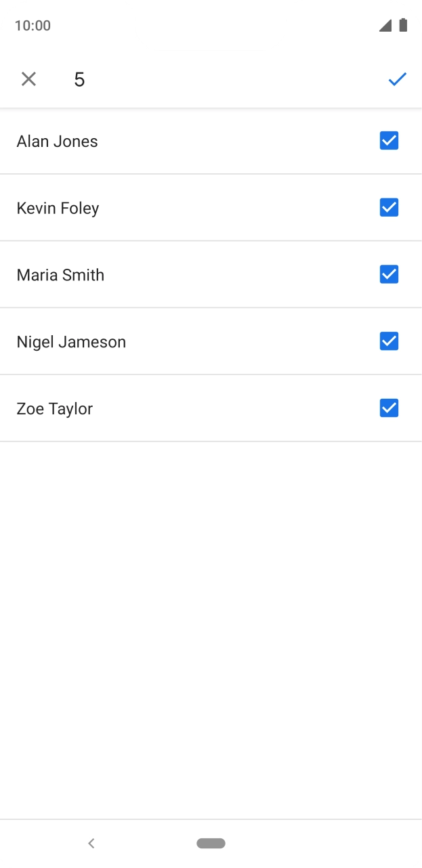Tap the cellular signal icon
This screenshot has width=422, height=868.
click(385, 25)
